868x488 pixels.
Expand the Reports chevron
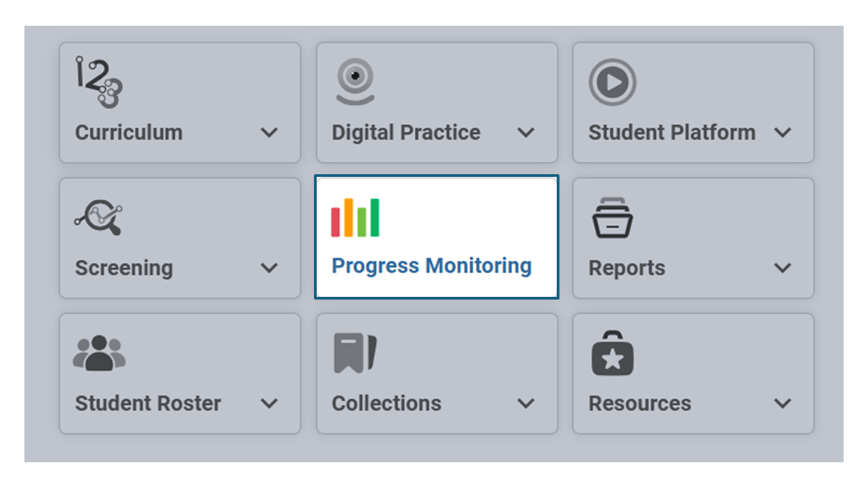click(x=783, y=268)
